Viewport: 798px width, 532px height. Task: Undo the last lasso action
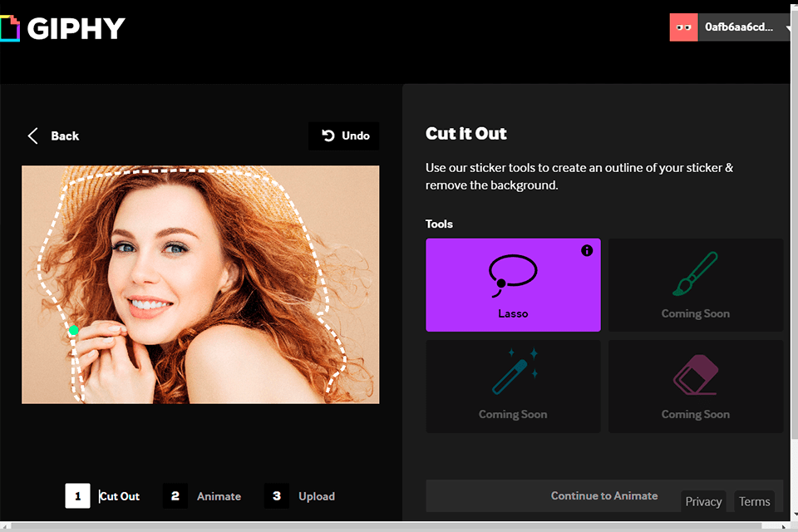click(344, 136)
